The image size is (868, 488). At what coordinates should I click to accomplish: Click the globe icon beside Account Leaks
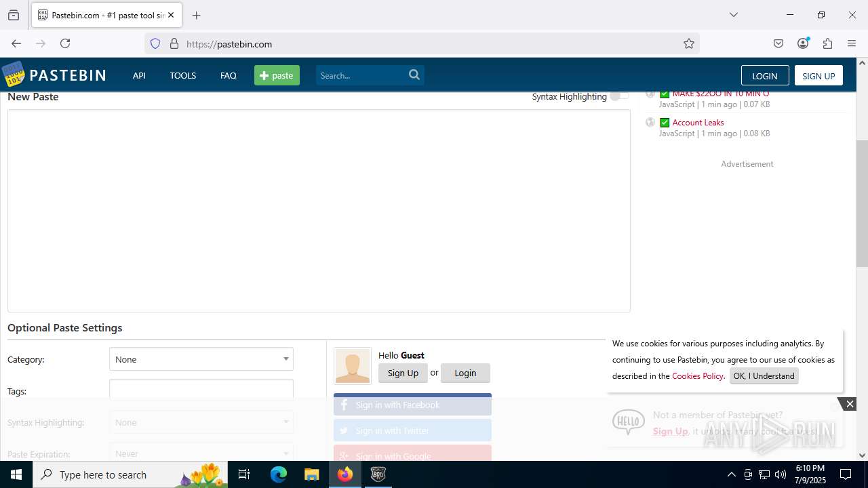click(x=650, y=123)
